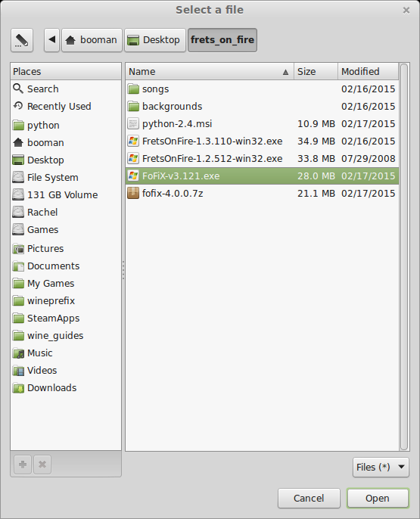The height and width of the screenshot is (519, 420).
Task: Click the add bookmark plus button
Action: click(23, 465)
